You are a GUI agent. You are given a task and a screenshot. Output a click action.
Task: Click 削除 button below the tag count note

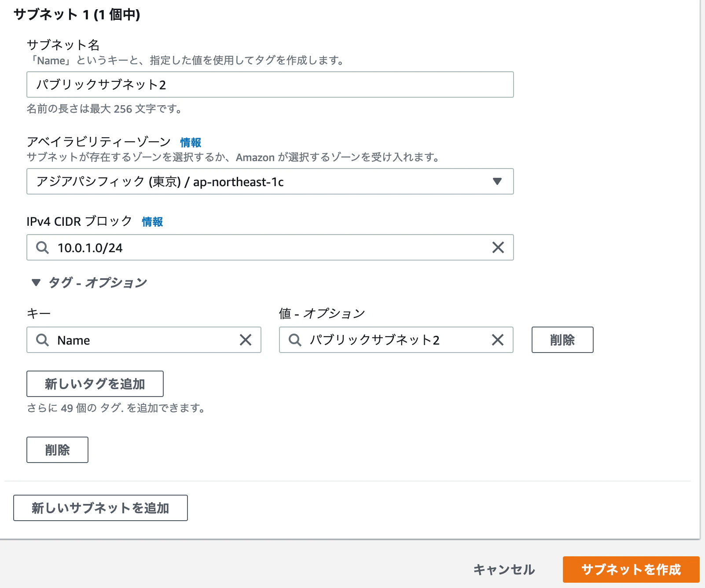point(57,450)
